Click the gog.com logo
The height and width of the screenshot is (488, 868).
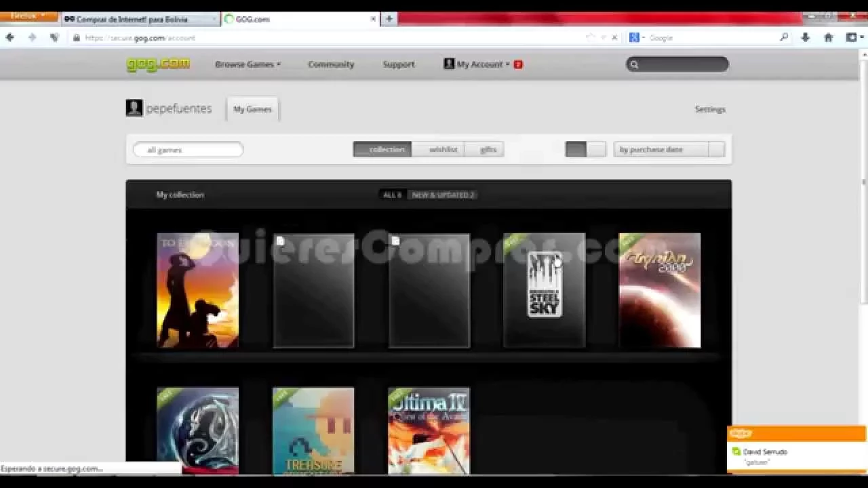[x=158, y=64]
